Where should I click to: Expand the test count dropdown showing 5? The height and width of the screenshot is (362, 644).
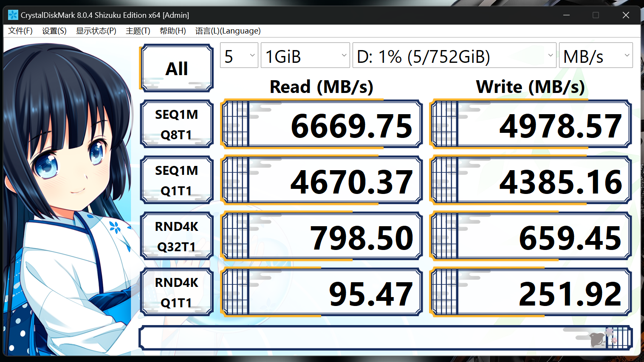pos(239,55)
